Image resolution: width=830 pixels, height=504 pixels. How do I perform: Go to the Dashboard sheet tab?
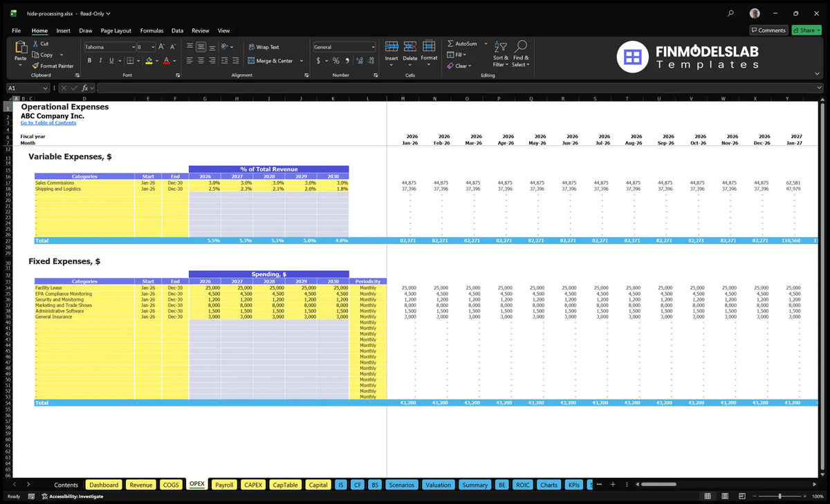[104, 485]
